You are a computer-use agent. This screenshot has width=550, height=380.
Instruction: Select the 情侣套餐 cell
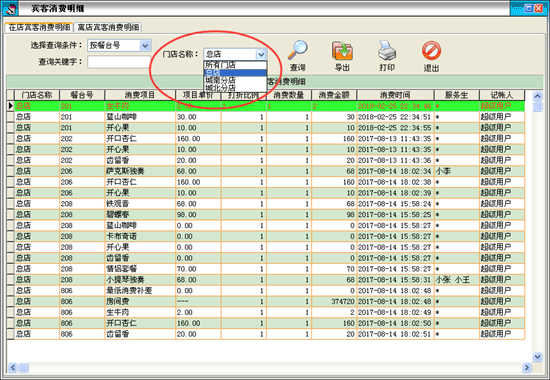coord(140,269)
